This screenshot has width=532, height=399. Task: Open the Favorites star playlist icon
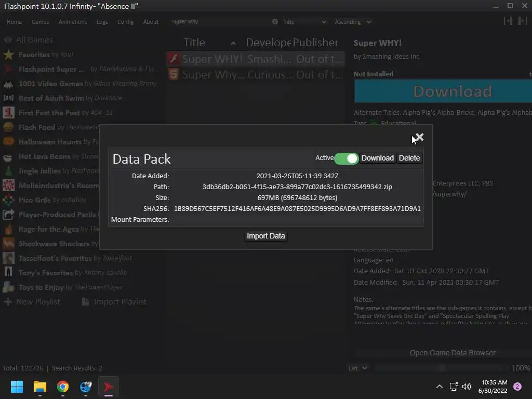coord(8,55)
